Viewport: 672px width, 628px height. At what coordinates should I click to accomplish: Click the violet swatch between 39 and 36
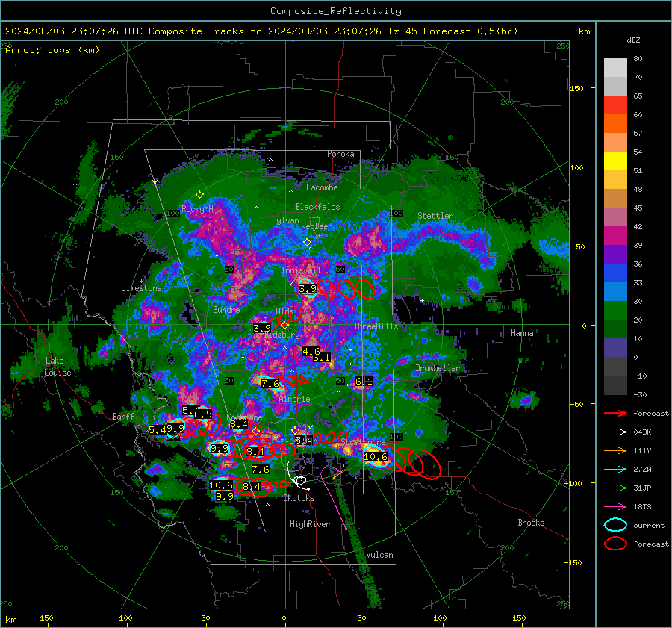pos(615,254)
